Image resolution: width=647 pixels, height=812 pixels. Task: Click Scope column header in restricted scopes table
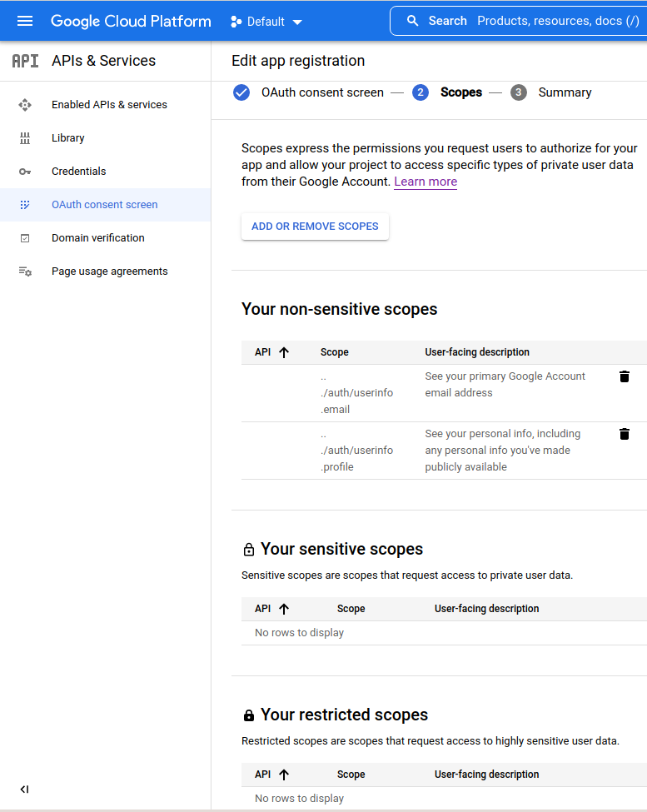tap(351, 775)
